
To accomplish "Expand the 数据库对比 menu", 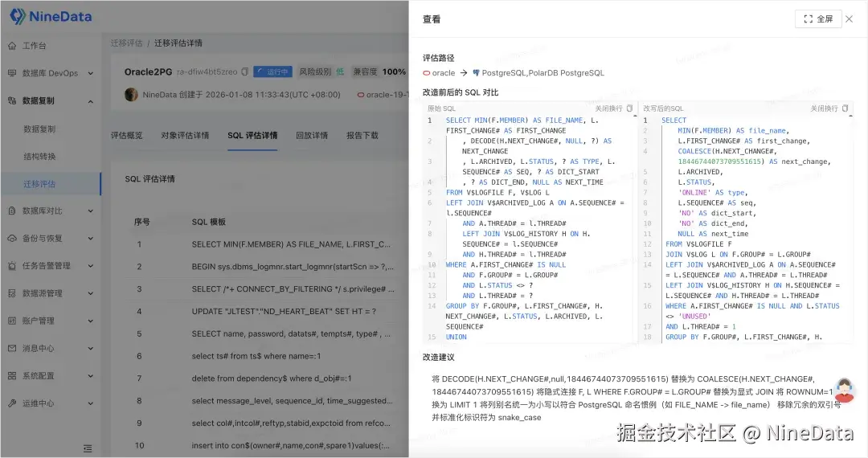I will click(90, 211).
